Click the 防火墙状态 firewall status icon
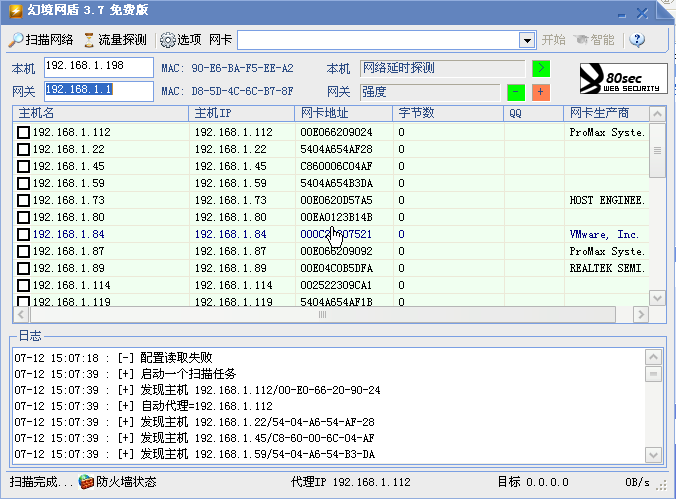676x499 pixels. tap(86, 482)
